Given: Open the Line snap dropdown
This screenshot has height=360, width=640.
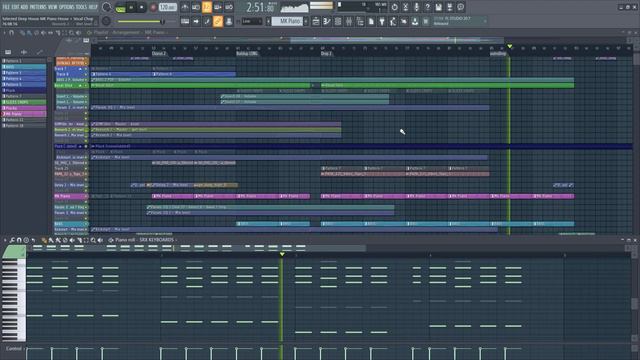Looking at the screenshot, I should 252,21.
